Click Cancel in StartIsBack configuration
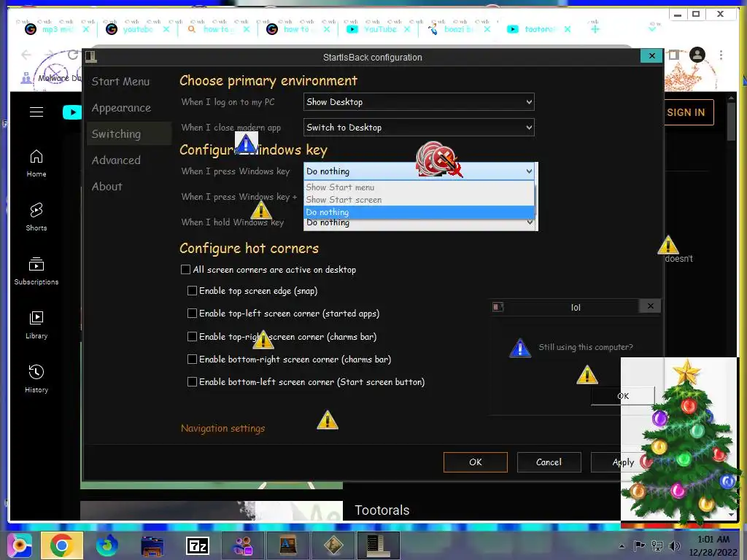The image size is (747, 560). point(549,462)
